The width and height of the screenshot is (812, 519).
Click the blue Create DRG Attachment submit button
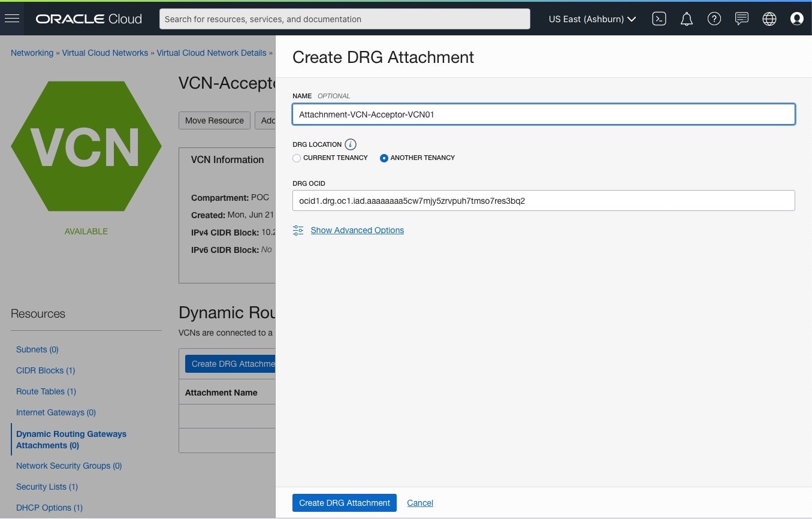[x=345, y=503]
